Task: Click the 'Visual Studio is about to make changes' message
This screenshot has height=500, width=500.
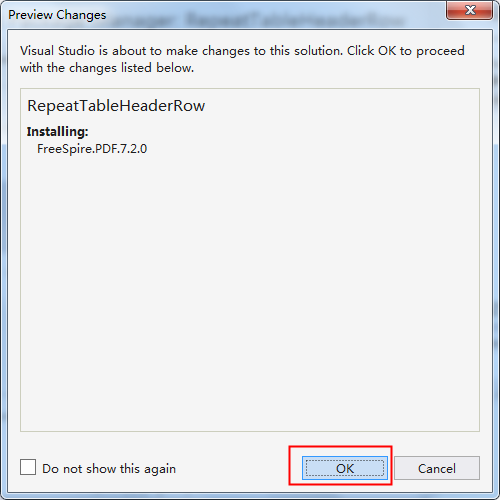Action: point(242,59)
